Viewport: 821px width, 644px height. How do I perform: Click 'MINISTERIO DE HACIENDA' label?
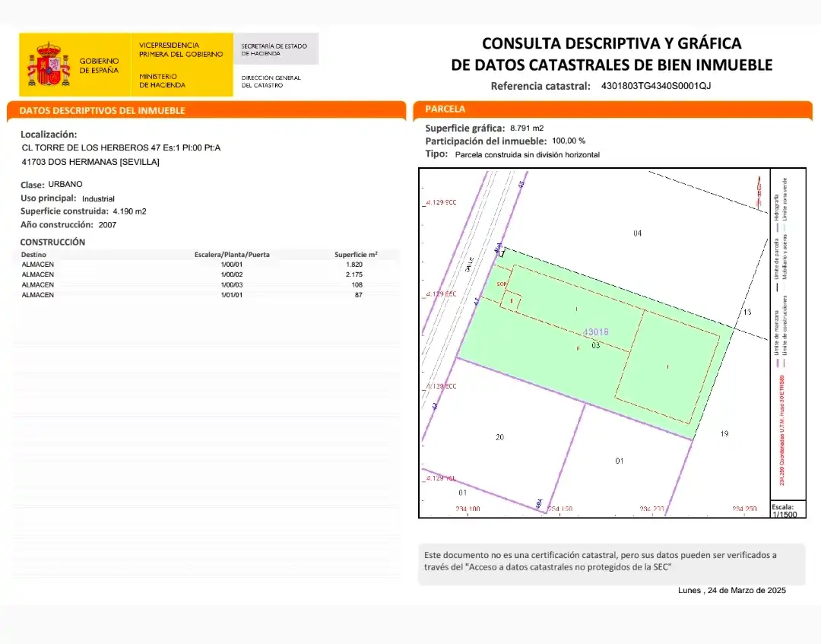tap(163, 81)
